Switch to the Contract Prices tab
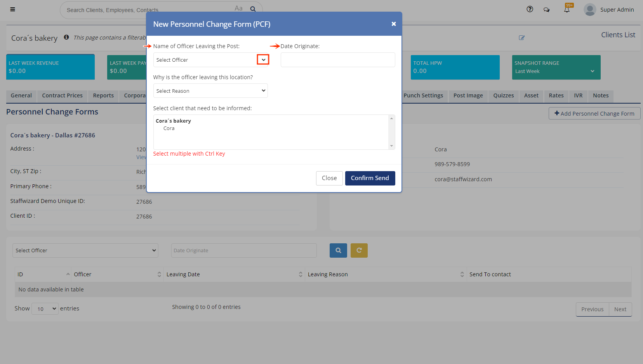 pos(62,95)
